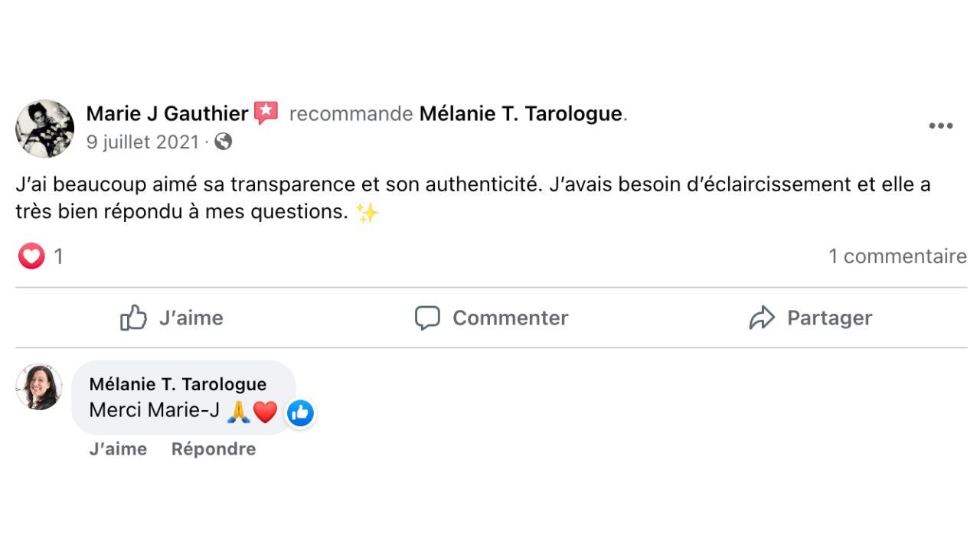
Task: Click the globe public audience icon
Action: click(224, 142)
